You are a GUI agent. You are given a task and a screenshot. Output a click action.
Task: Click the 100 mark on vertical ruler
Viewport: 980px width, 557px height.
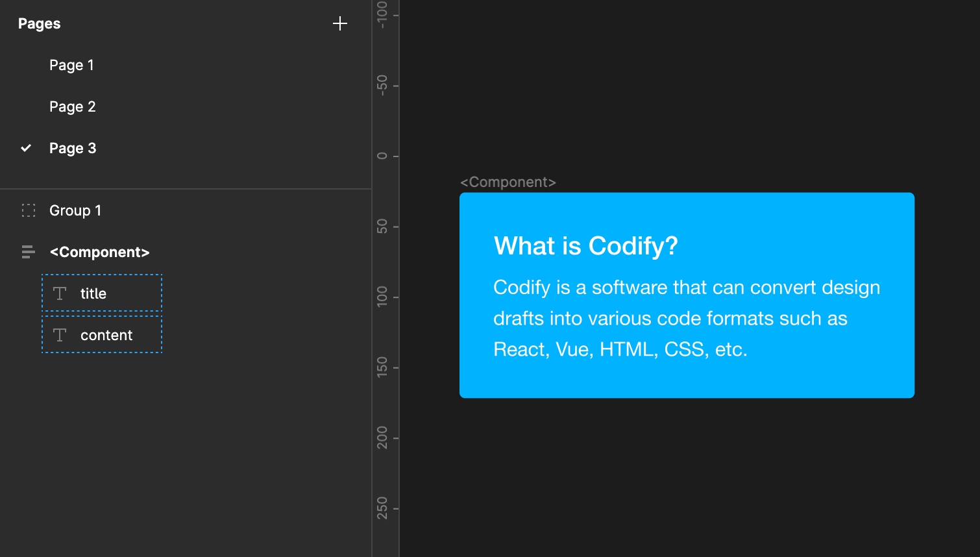point(382,297)
